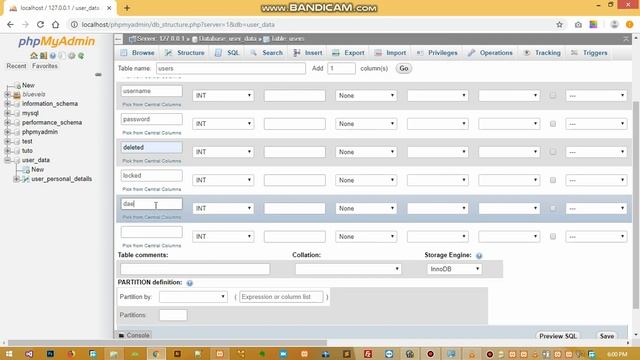Click the browser back arrow

(x=10, y=24)
